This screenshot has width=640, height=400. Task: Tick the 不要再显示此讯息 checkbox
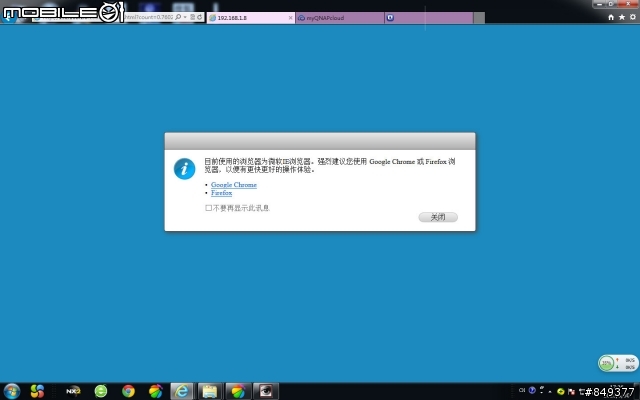pos(208,208)
